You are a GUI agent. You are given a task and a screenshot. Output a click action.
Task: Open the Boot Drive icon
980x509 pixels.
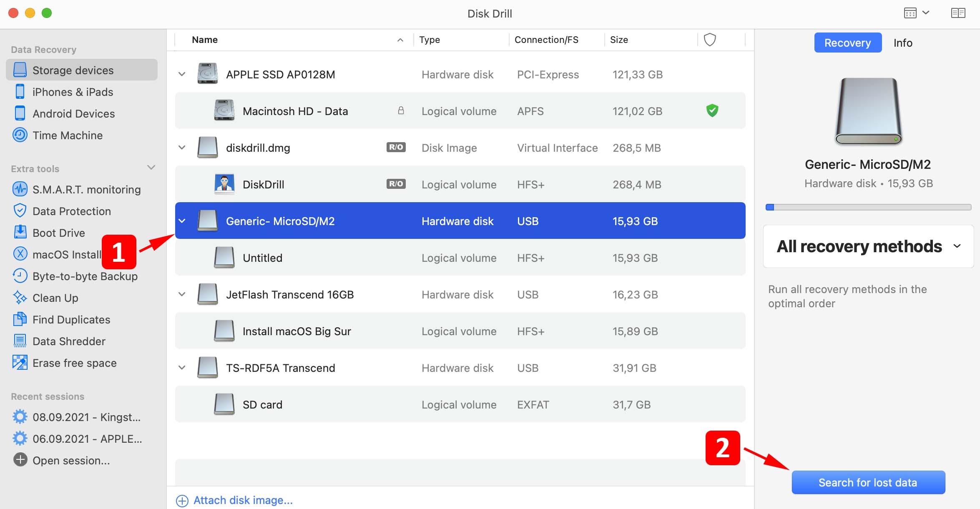(20, 233)
